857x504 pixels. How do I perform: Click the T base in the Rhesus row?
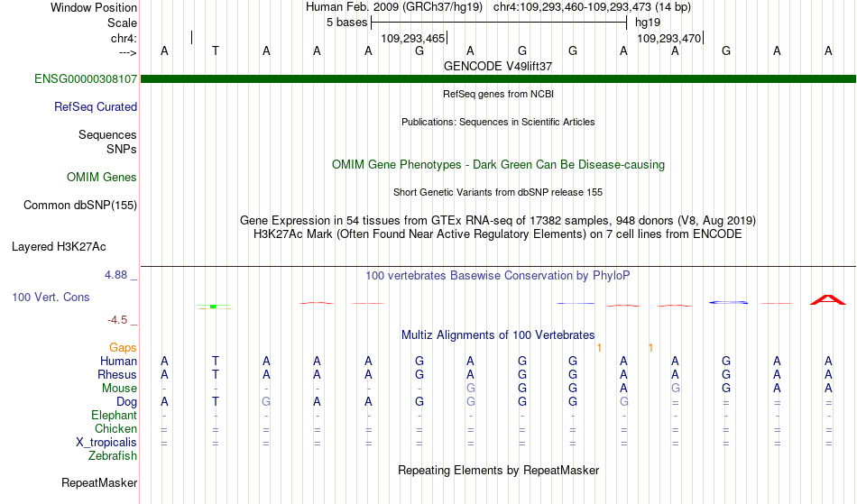(x=216, y=374)
